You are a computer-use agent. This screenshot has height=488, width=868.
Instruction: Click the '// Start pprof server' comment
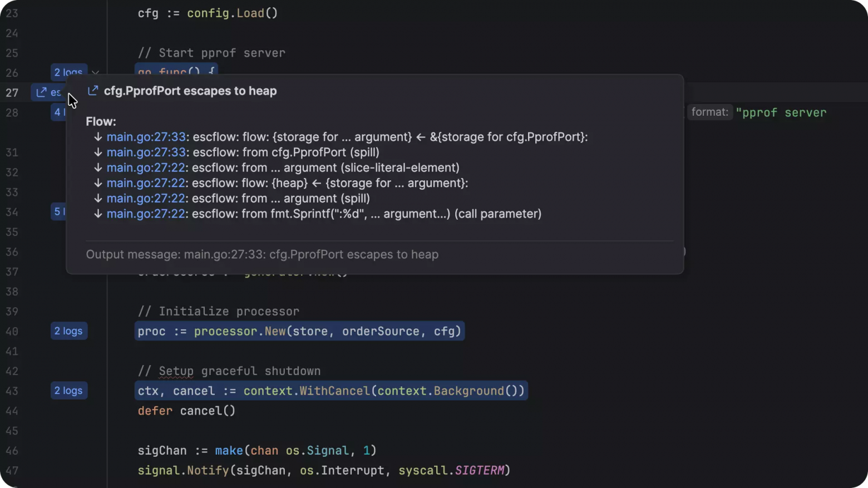coord(211,53)
